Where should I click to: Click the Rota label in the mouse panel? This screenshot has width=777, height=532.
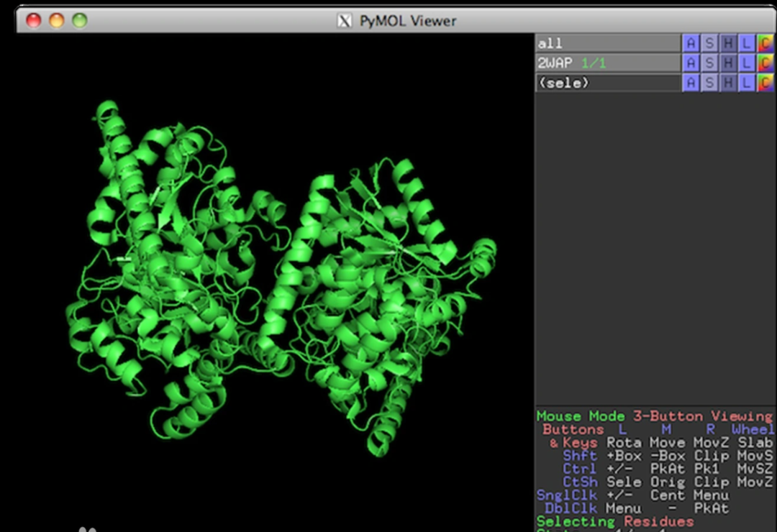(623, 442)
